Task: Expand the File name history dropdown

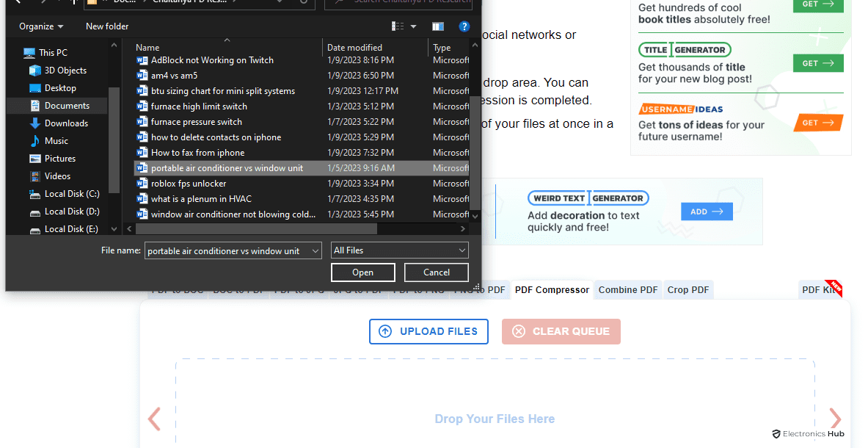Action: point(316,251)
